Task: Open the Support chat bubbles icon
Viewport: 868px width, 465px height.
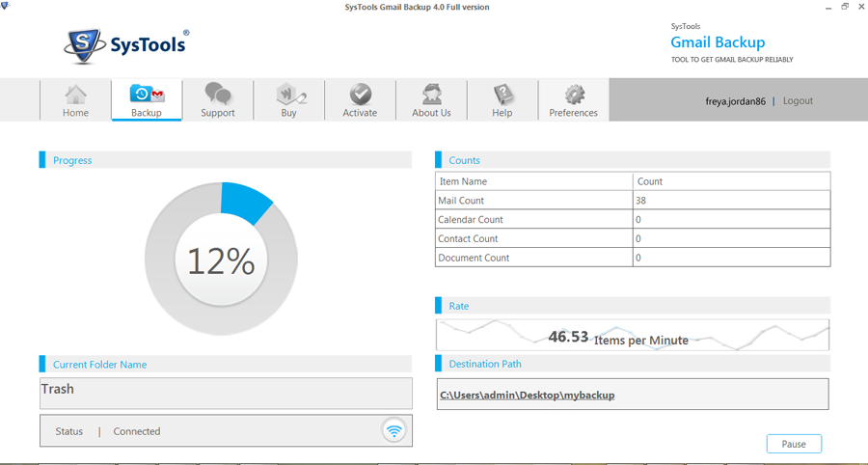Action: tap(218, 94)
